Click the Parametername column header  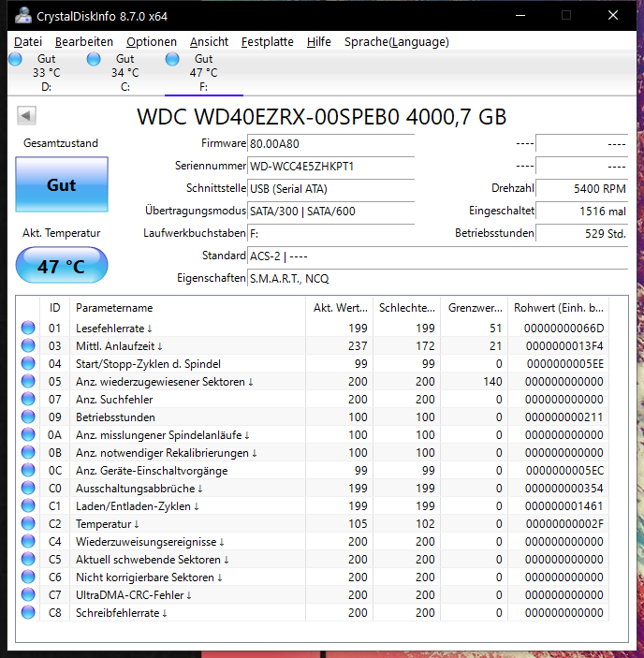click(187, 308)
